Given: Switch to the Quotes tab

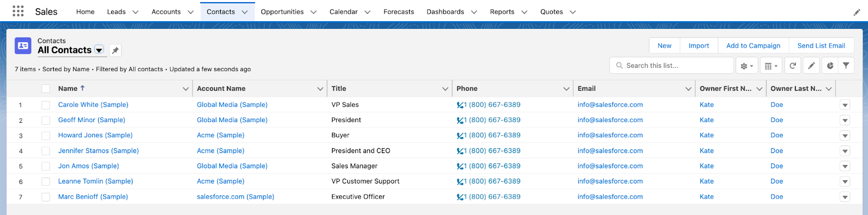Looking at the screenshot, I should [x=552, y=12].
